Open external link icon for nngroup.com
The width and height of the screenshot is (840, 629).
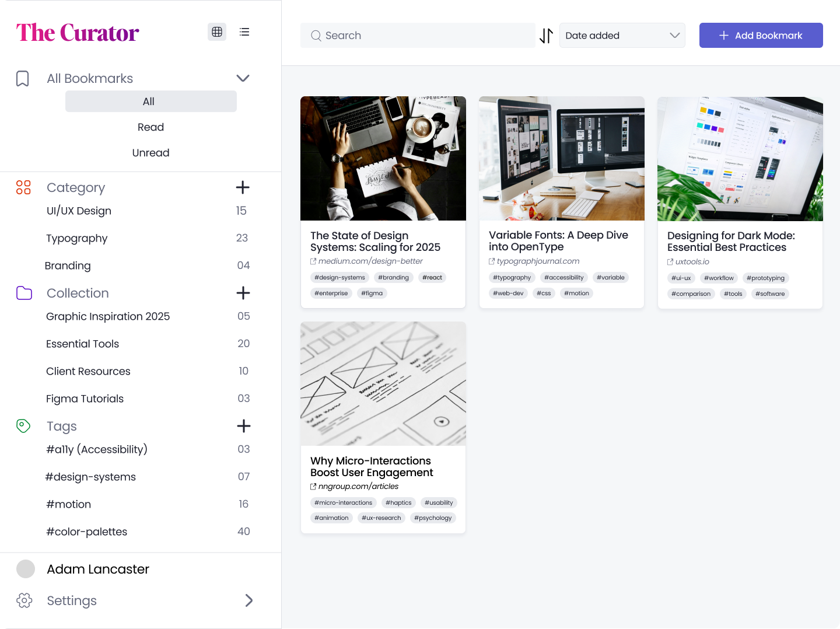coord(313,487)
